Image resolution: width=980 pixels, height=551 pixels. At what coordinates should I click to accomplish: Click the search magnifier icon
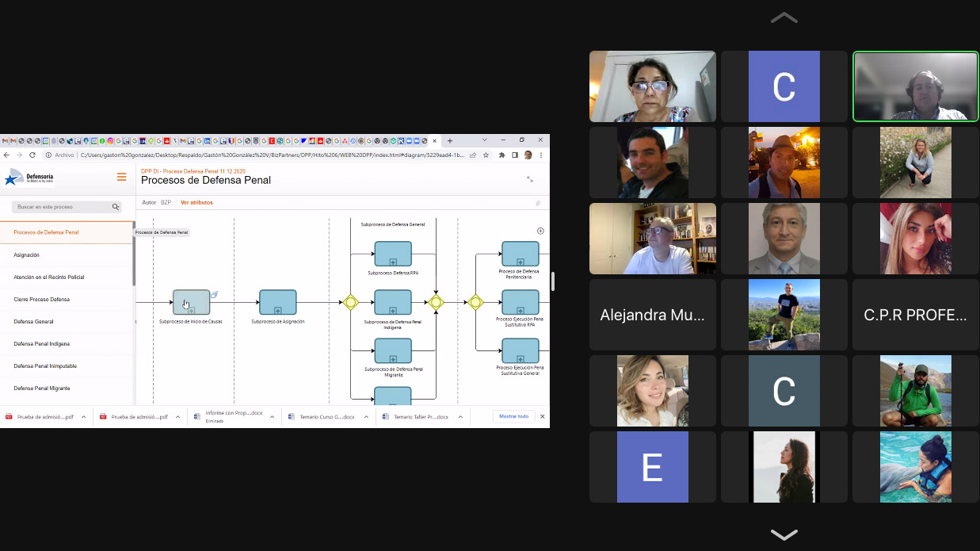116,207
